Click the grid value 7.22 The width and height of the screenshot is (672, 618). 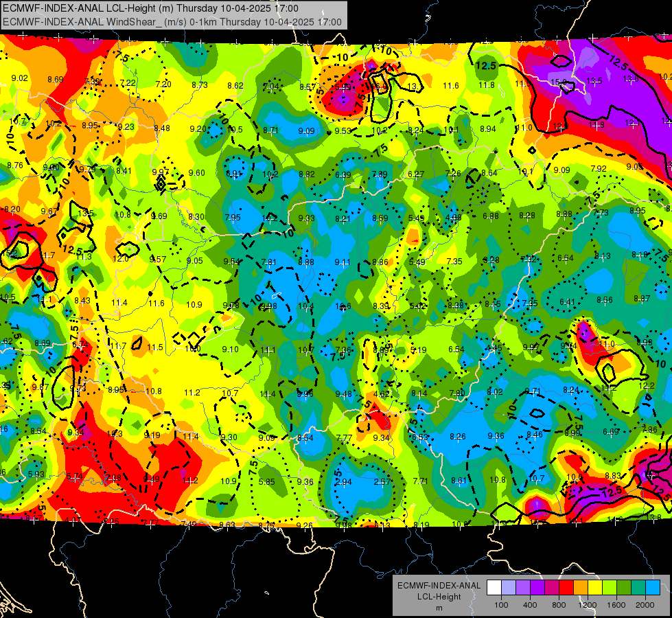(x=128, y=83)
